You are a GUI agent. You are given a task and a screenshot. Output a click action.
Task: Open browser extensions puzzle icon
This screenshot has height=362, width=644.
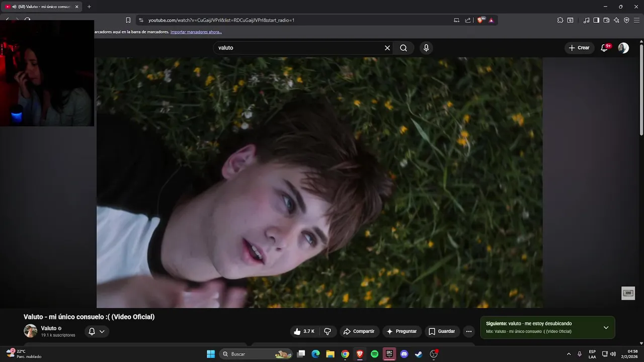point(560,20)
